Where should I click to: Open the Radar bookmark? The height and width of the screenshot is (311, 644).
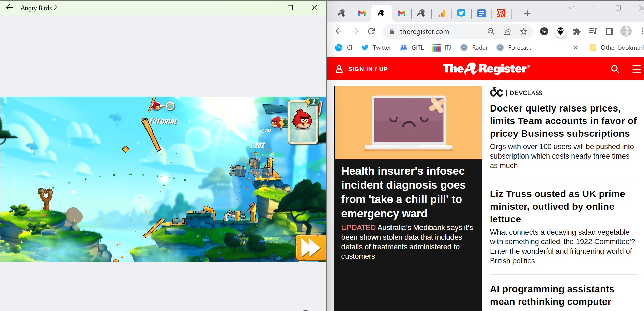tap(474, 48)
